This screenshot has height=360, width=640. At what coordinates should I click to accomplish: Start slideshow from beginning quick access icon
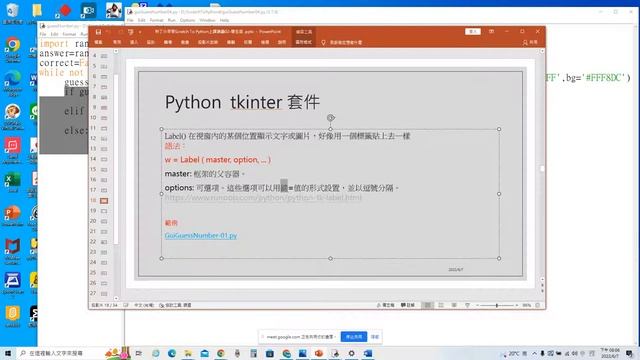[x=131, y=32]
